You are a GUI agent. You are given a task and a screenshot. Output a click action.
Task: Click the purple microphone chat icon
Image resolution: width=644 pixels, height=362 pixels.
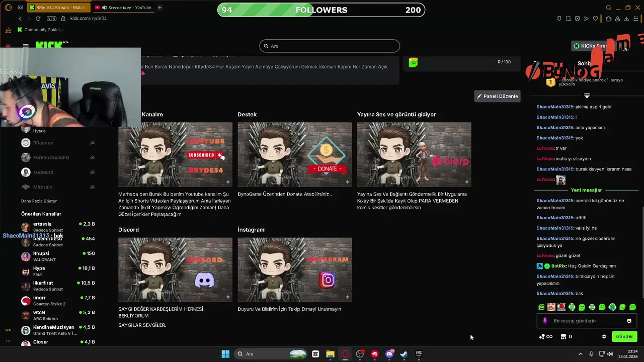545,321
